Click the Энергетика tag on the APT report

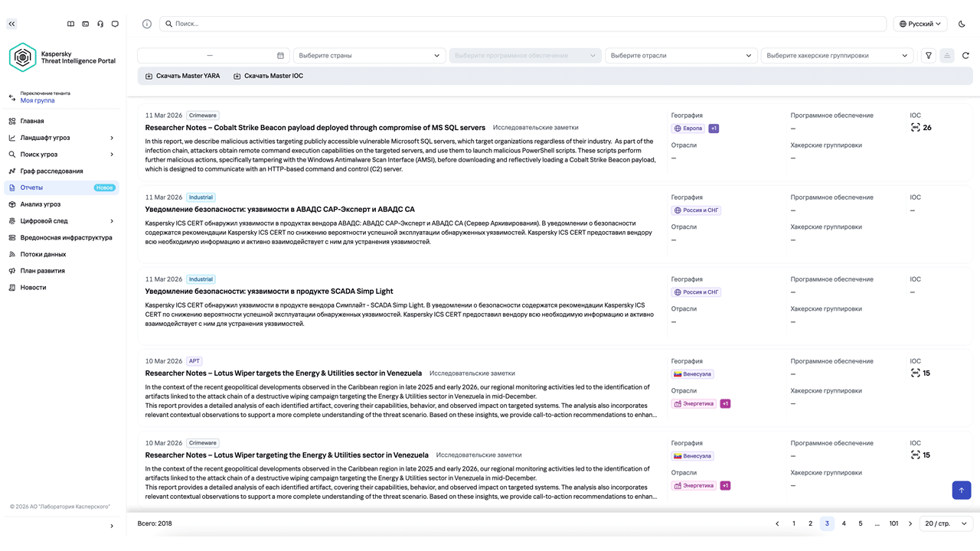[x=694, y=404]
